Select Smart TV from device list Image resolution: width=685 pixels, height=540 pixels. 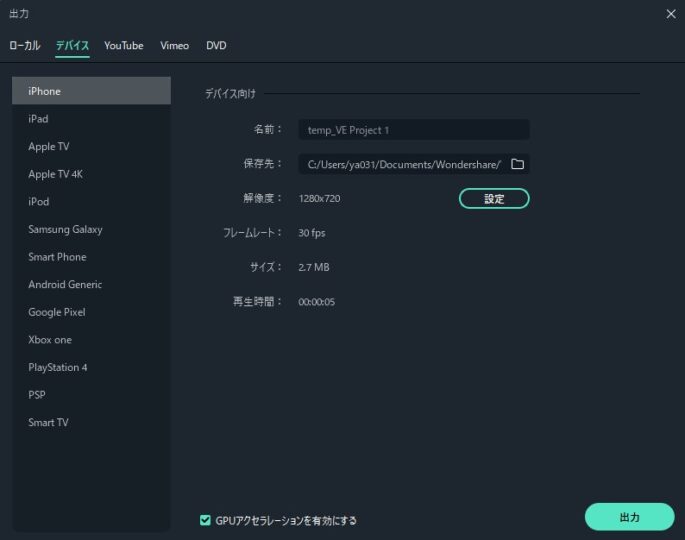pyautogui.click(x=48, y=422)
